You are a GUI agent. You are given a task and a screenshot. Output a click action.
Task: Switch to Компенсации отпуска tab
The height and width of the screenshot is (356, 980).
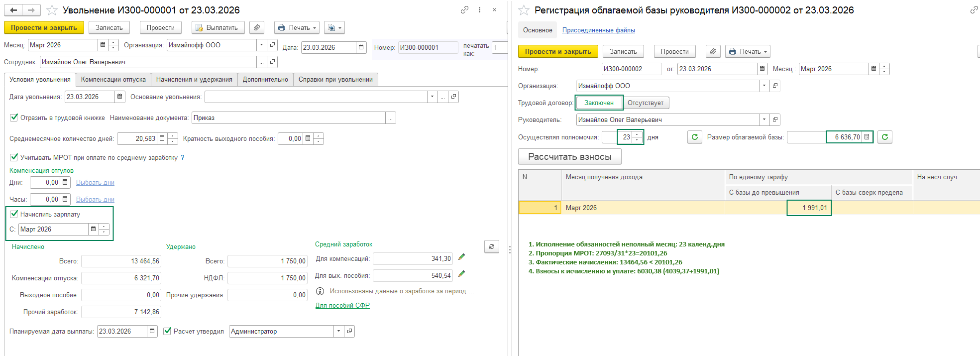point(113,80)
